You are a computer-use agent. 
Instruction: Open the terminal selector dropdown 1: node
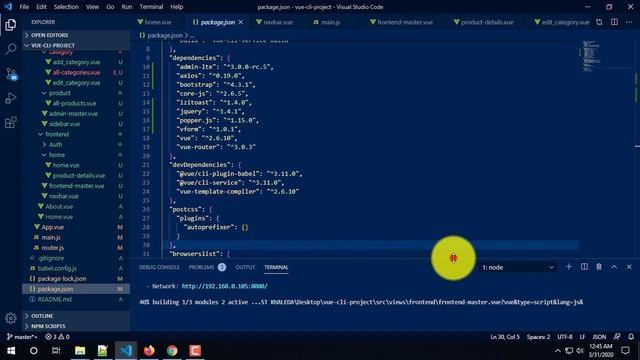coord(518,267)
